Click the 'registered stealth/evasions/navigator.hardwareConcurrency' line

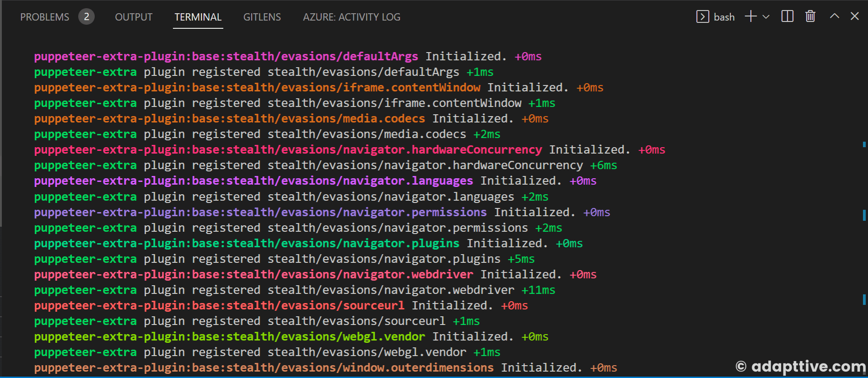point(325,165)
